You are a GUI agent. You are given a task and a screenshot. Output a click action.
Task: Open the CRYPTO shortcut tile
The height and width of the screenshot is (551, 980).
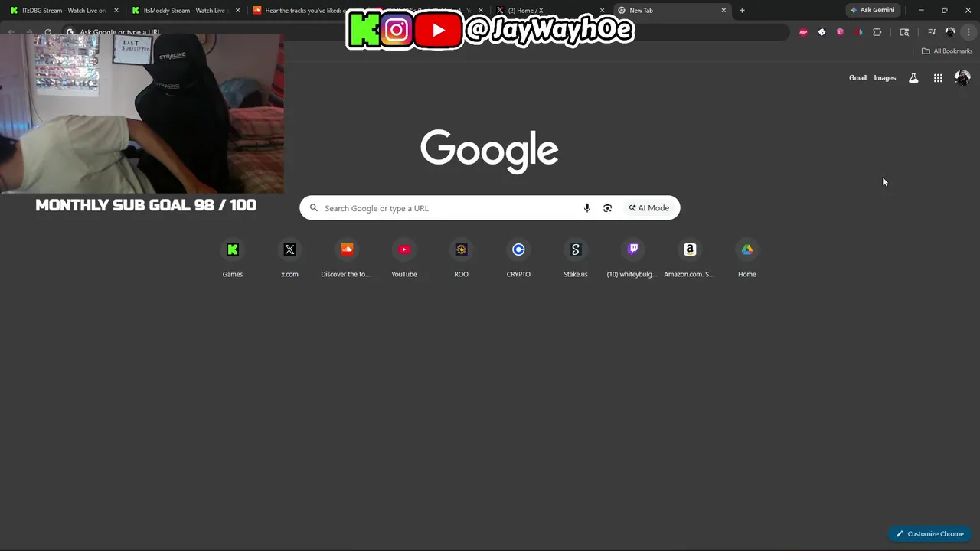(x=518, y=258)
